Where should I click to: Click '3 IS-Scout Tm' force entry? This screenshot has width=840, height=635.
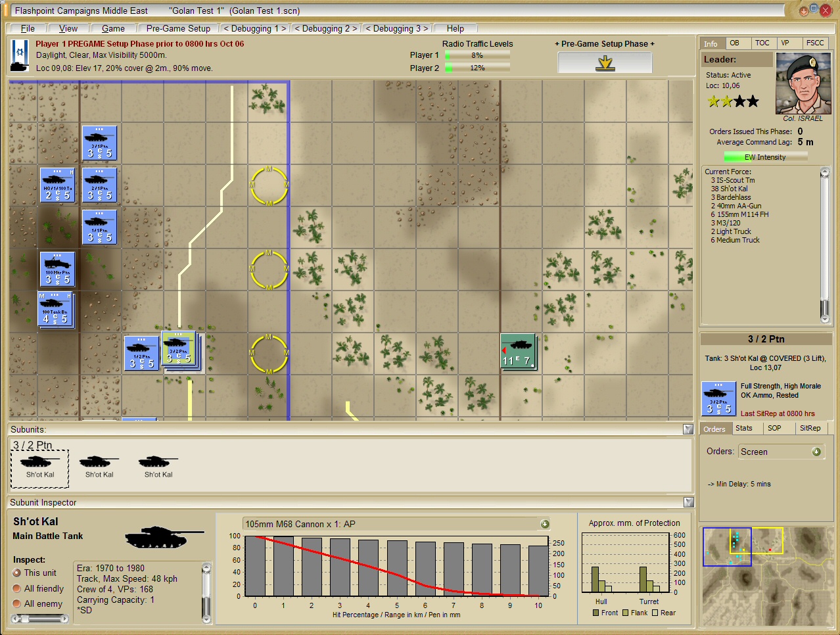tap(733, 180)
